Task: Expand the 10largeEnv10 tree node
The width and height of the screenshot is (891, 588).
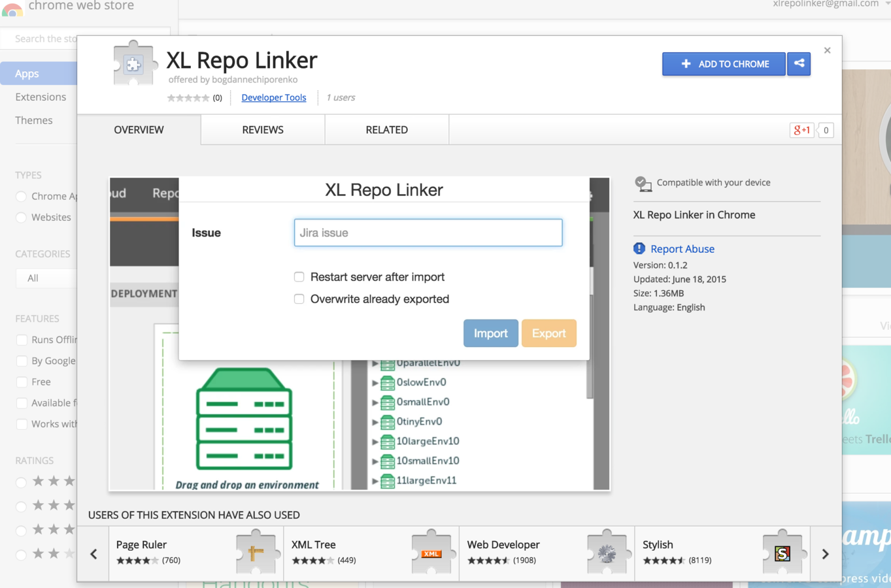Action: (375, 442)
